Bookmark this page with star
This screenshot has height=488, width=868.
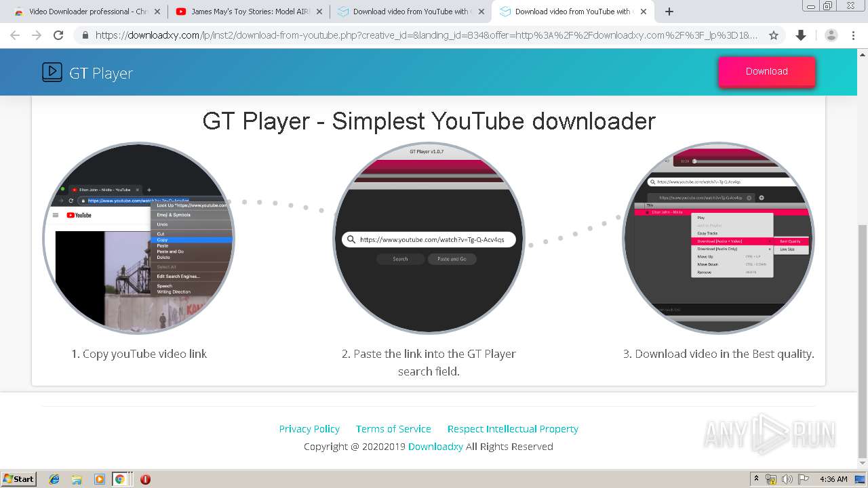point(774,35)
